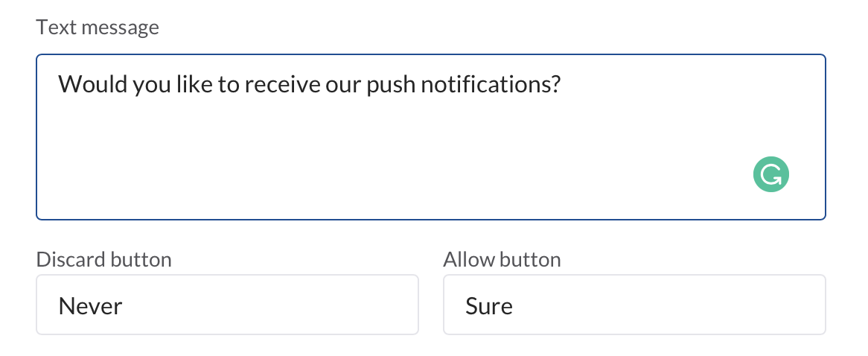
Task: Place cursor on the word "Sure"
Action: [x=489, y=305]
